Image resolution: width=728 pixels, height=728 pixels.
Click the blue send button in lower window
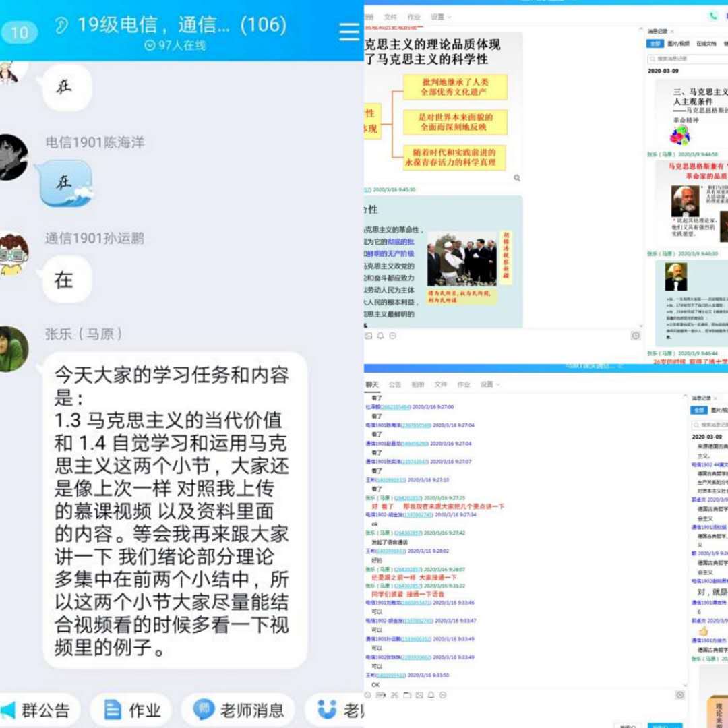point(665,725)
